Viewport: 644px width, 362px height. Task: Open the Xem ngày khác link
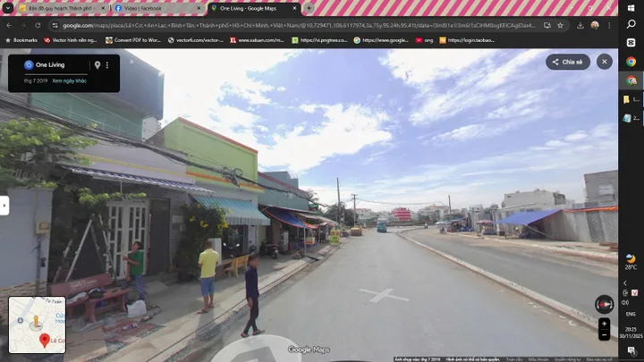(69, 80)
